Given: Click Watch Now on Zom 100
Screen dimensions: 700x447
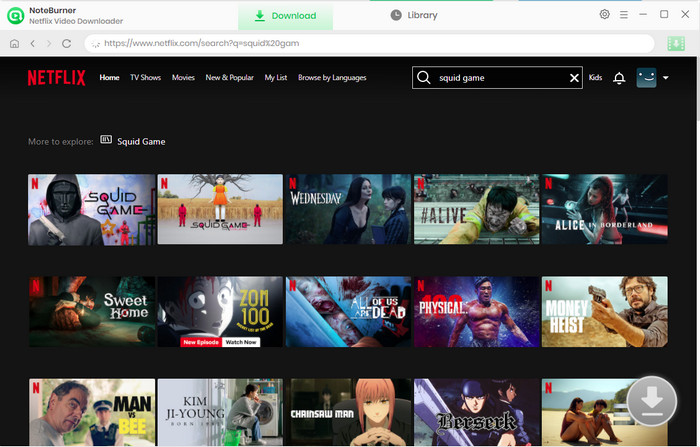Looking at the screenshot, I should tap(241, 342).
